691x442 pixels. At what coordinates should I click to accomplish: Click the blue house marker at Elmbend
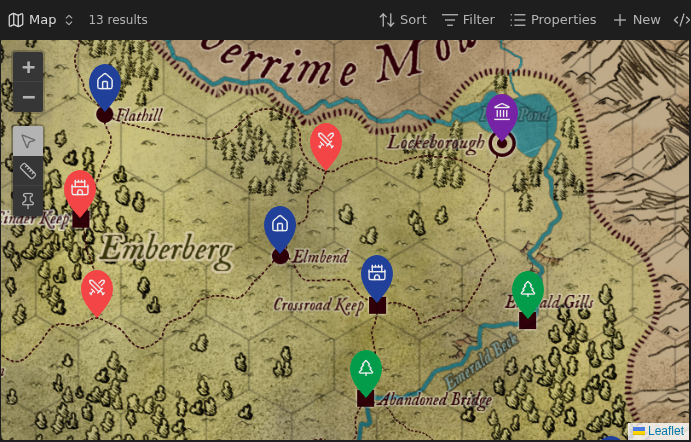pyautogui.click(x=280, y=229)
